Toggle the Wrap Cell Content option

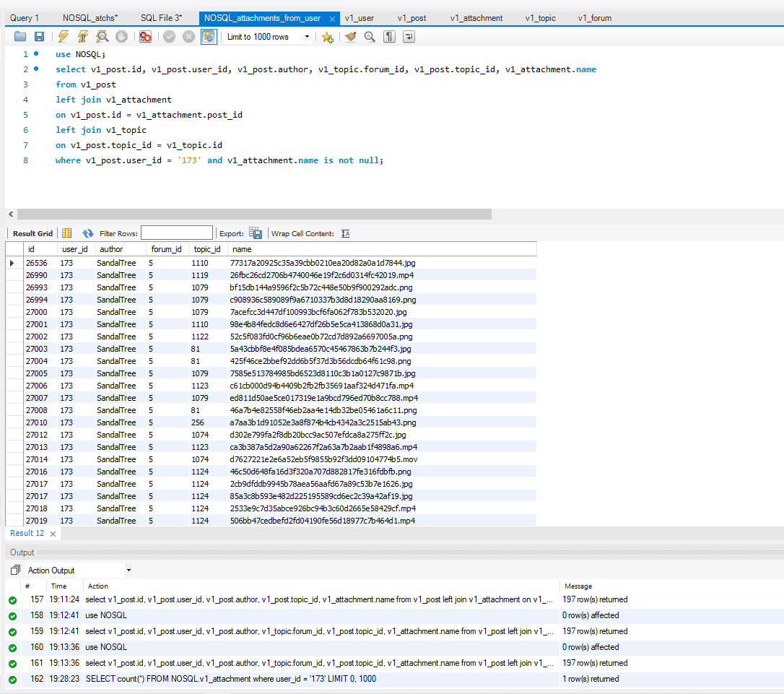[345, 233]
